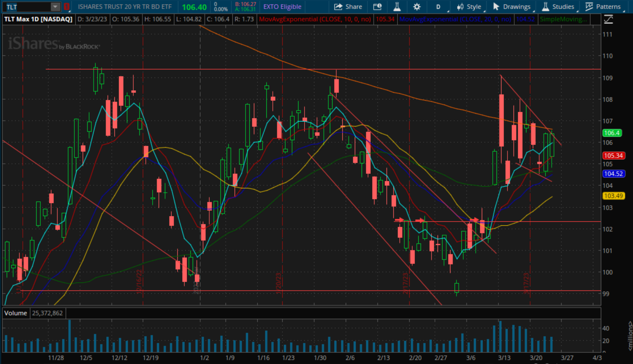The image size is (633, 364).
Task: Click the TLT Max 1D [NASDAQ] chart label
Action: click(x=38, y=19)
